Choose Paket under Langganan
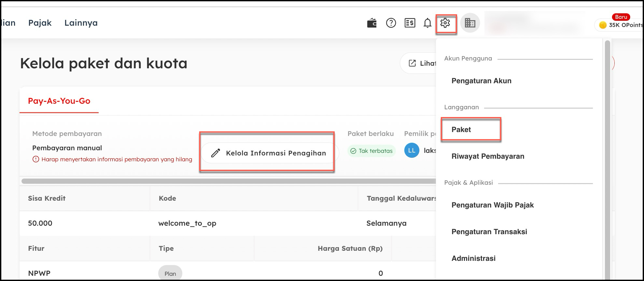 point(461,130)
